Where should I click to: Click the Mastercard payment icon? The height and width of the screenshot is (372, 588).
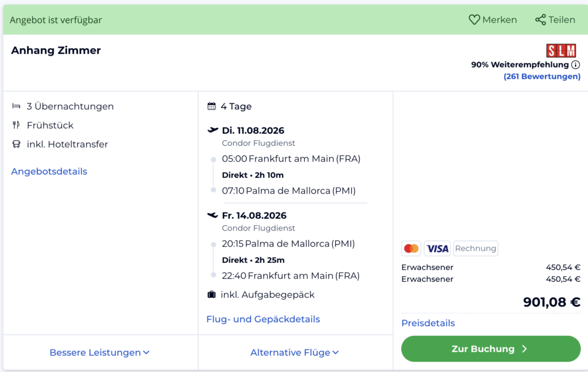(x=411, y=249)
